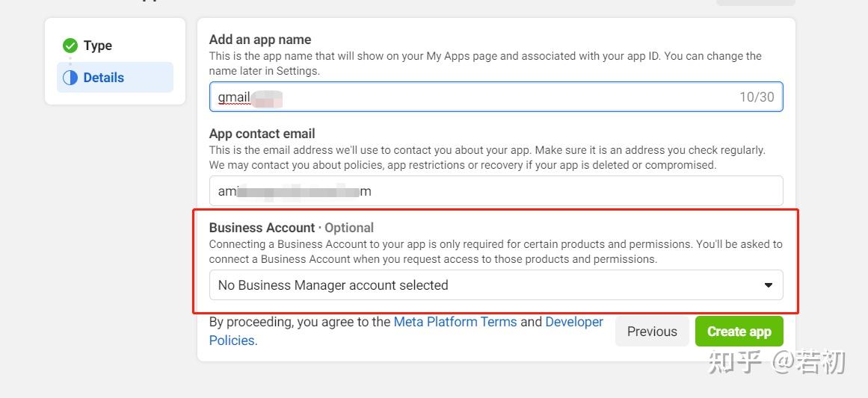
Task: Focus the app name input field
Action: (493, 97)
